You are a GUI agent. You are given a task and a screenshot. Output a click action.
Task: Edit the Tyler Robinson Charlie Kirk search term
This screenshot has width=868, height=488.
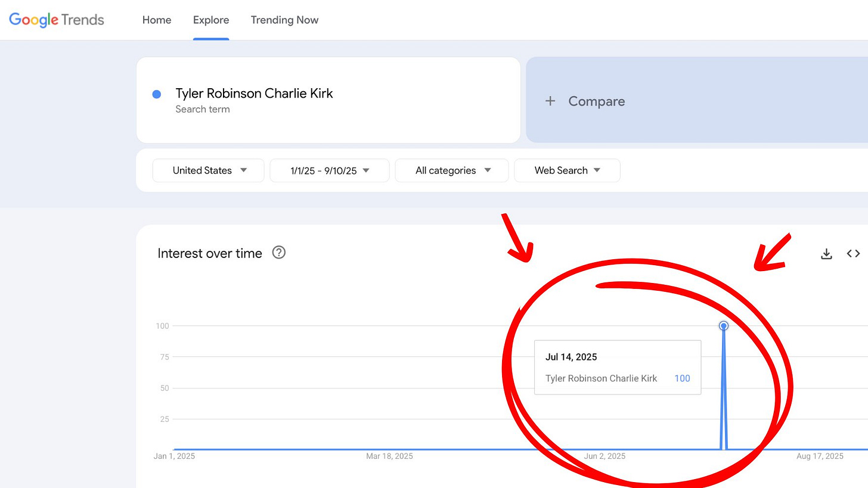254,94
